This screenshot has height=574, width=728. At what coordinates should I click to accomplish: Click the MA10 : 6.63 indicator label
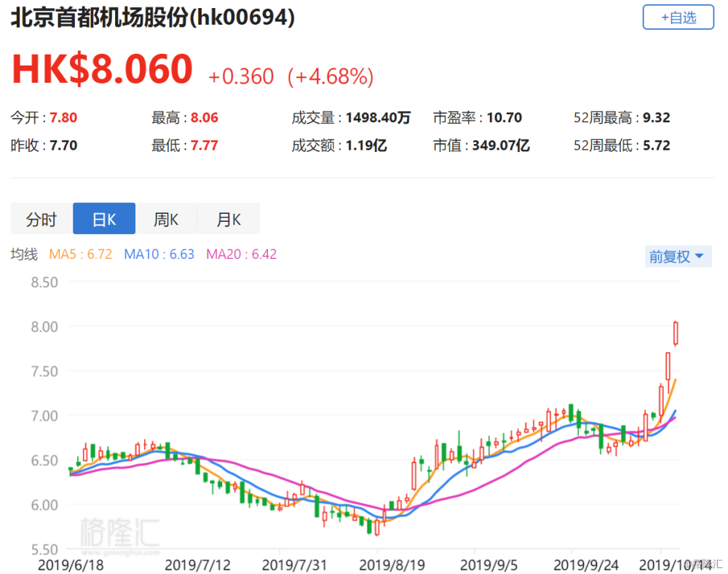click(159, 255)
